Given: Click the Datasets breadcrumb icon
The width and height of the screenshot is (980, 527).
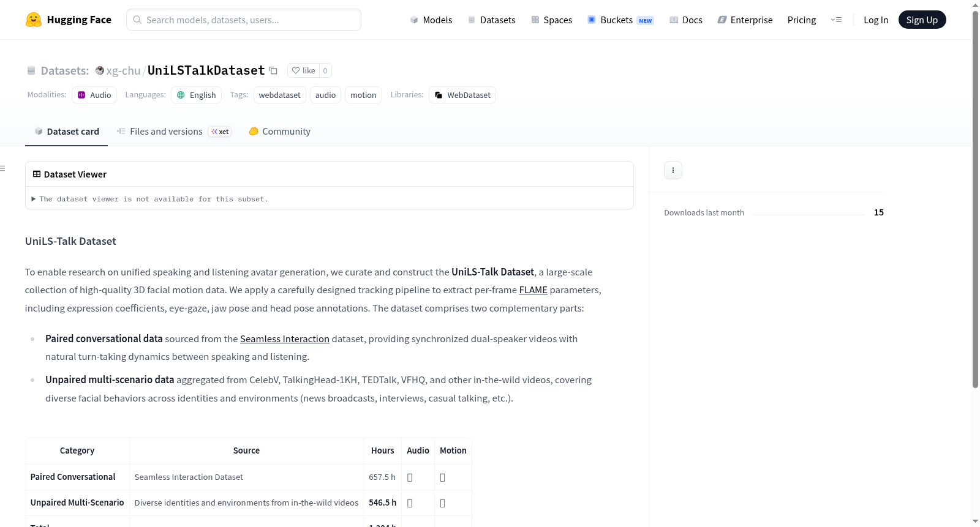Looking at the screenshot, I should (31, 71).
